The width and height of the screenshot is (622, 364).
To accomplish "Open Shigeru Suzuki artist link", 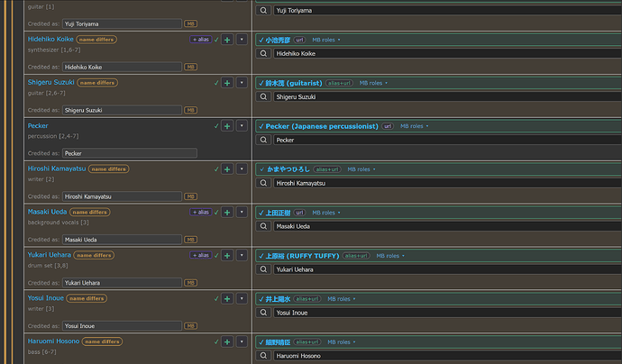I will (51, 82).
